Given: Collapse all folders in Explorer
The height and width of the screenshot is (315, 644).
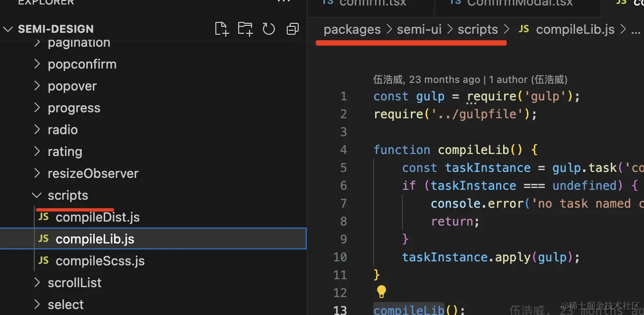Looking at the screenshot, I should (x=293, y=29).
